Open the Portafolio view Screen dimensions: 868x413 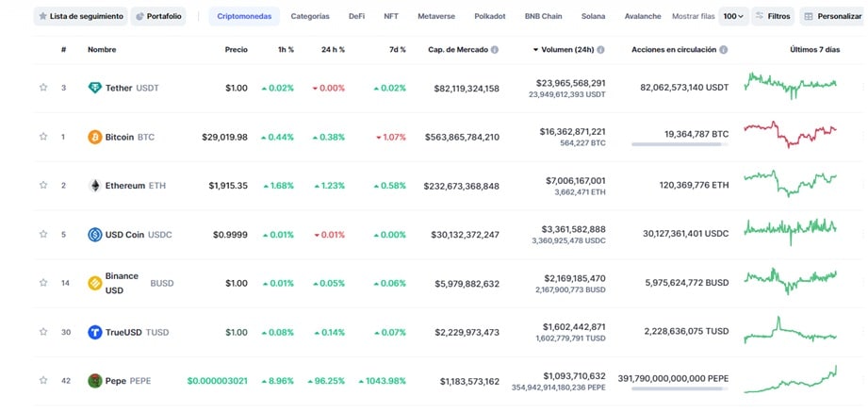point(158,17)
